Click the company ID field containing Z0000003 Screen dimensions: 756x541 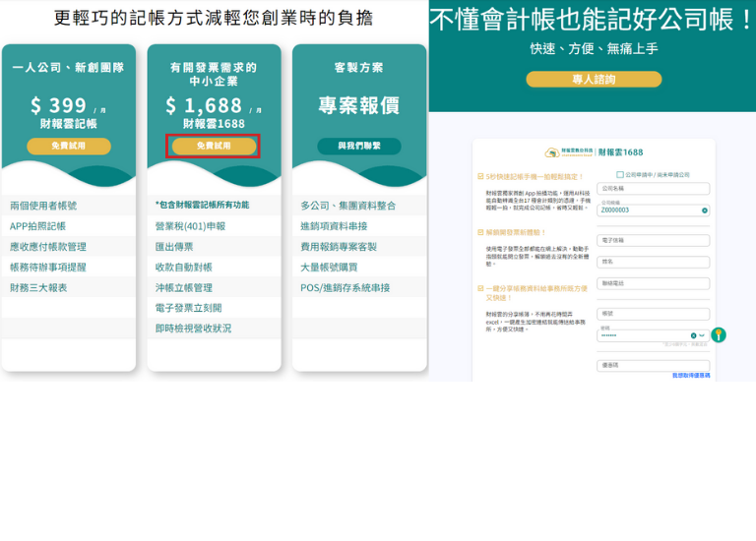(654, 210)
